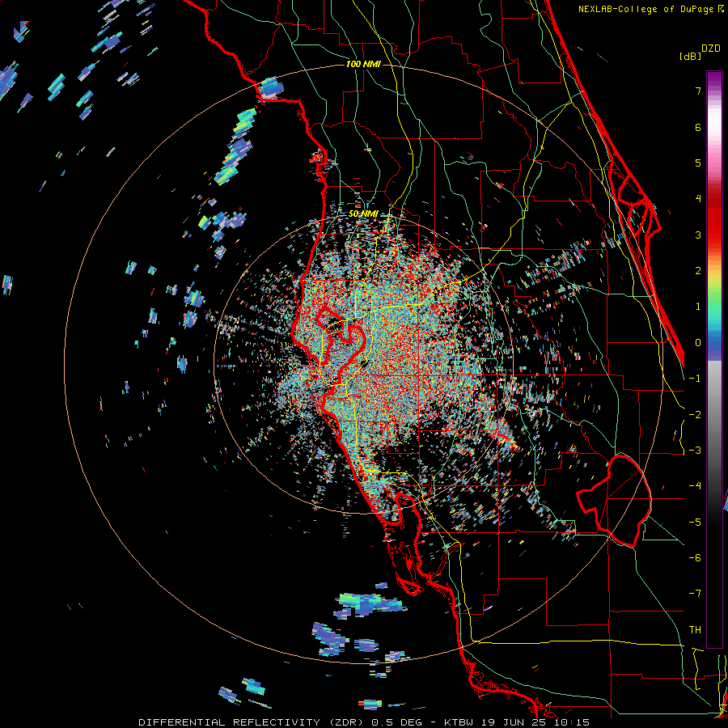Click the -6 value on color scale
Viewport: 728px width, 728px height.
[695, 558]
